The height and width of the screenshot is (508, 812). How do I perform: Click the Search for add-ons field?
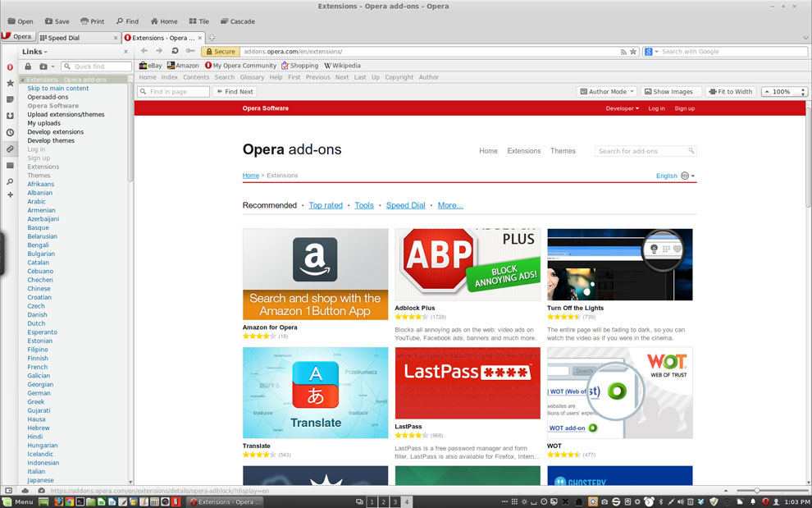[645, 151]
